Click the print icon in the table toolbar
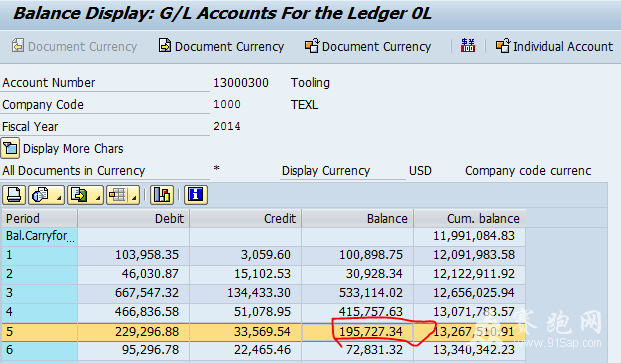 [x=14, y=195]
